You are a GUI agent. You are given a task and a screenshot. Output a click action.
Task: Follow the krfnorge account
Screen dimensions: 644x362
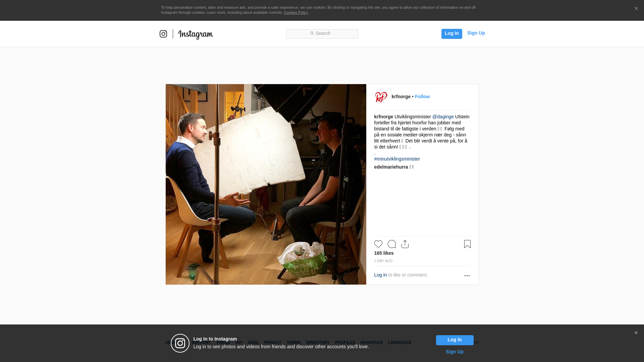tap(422, 97)
